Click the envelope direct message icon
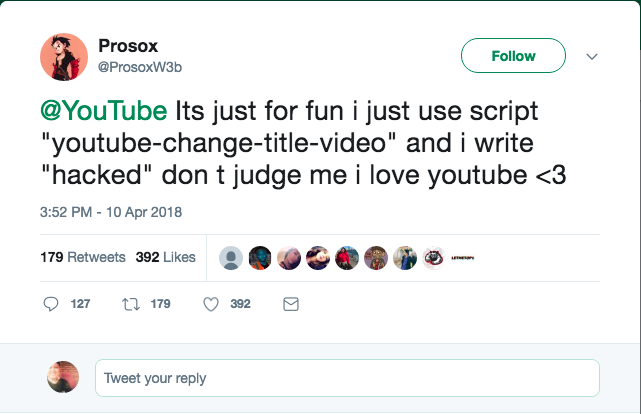641x414 pixels. [x=291, y=304]
